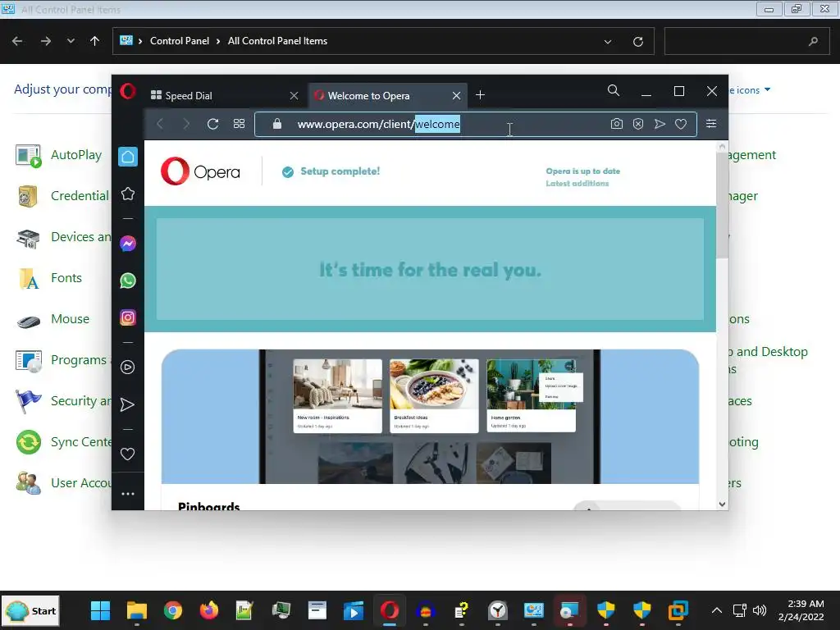Screen dimensions: 840x630
Task: Open sidebar setup three-dots menu
Action: (127, 494)
